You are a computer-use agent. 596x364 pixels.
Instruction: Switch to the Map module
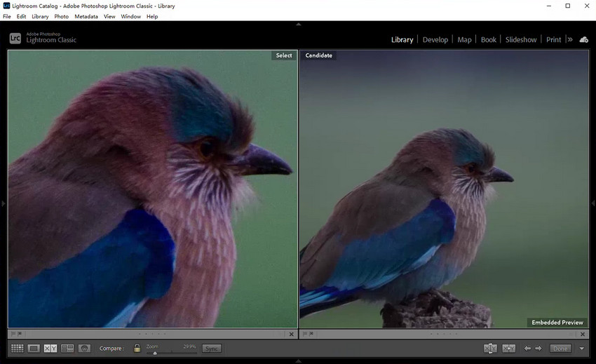point(464,39)
